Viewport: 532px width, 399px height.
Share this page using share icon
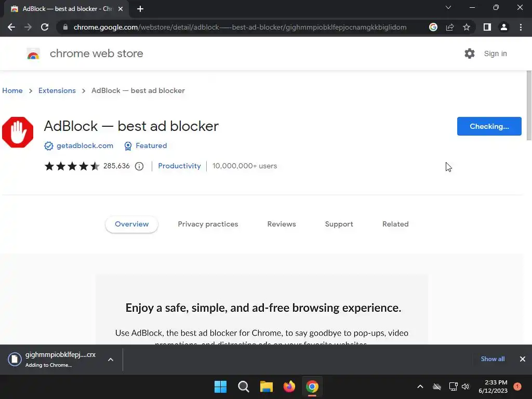[x=450, y=27]
